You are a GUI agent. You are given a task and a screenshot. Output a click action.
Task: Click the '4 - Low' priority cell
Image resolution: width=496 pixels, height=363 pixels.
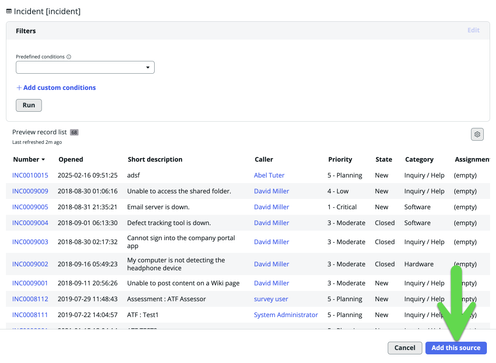tap(338, 191)
